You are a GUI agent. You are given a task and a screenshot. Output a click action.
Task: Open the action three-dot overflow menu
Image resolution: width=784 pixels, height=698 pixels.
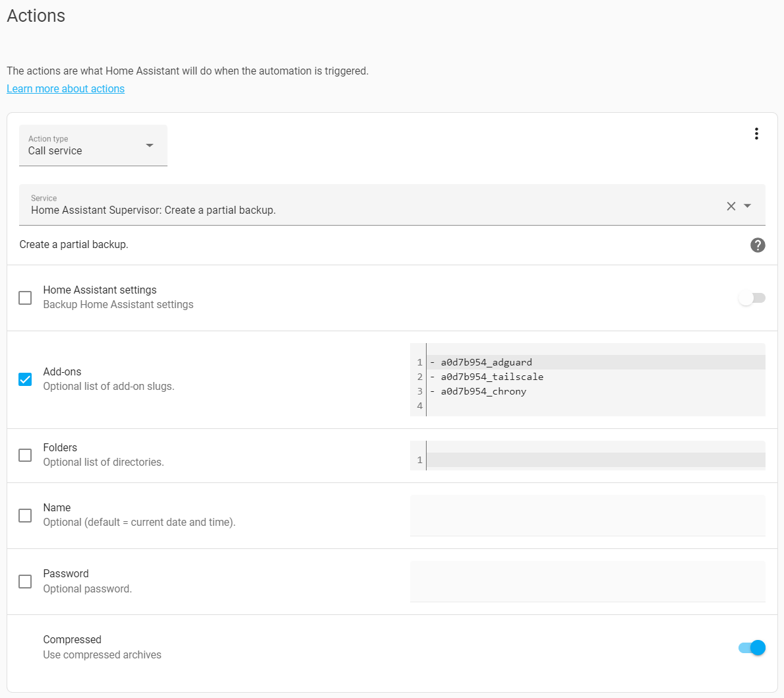pyautogui.click(x=756, y=133)
